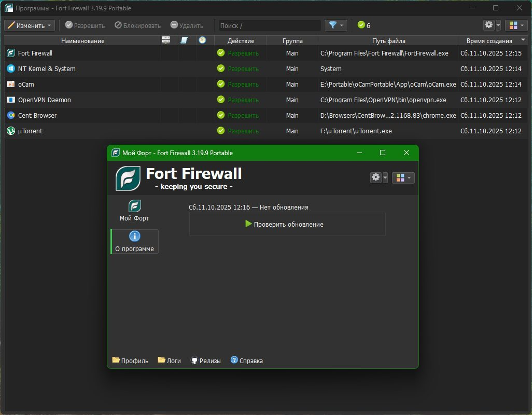Open the Справка help link
This screenshot has width=532, height=415.
247,361
